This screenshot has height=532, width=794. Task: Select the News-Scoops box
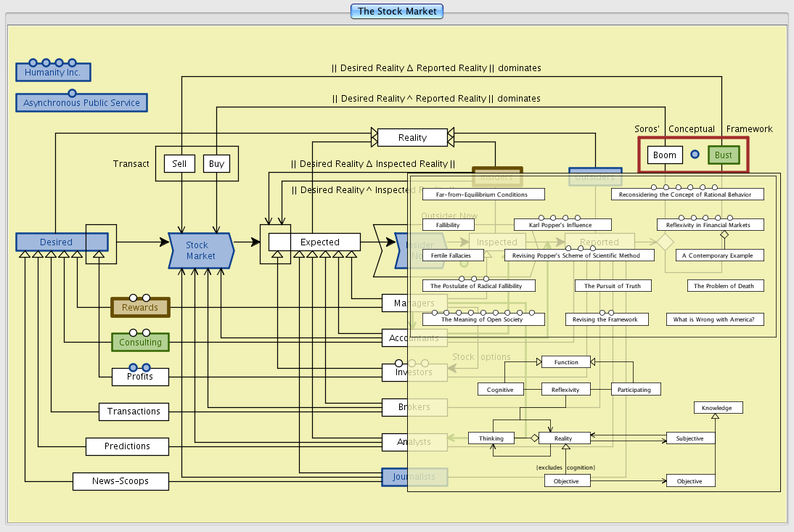click(x=120, y=481)
